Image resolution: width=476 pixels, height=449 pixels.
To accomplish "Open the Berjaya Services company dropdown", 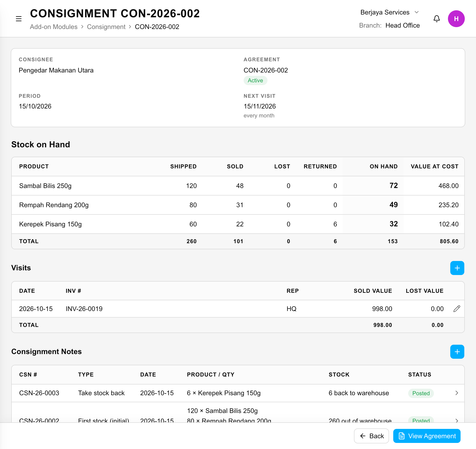I will pyautogui.click(x=389, y=12).
